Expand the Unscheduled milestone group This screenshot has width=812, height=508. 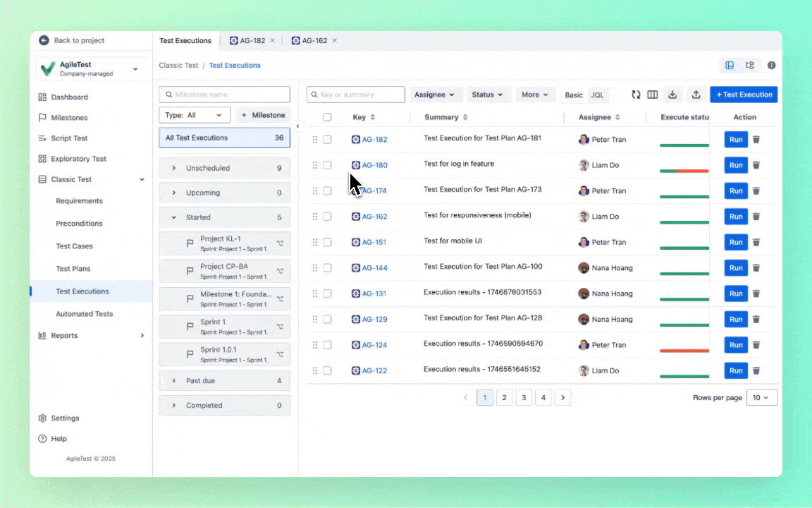[x=174, y=168]
